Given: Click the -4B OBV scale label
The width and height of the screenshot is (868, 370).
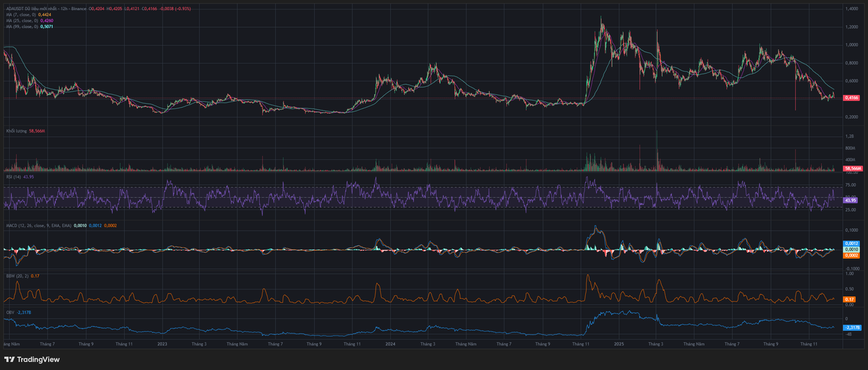Looking at the screenshot, I should pos(848,335).
